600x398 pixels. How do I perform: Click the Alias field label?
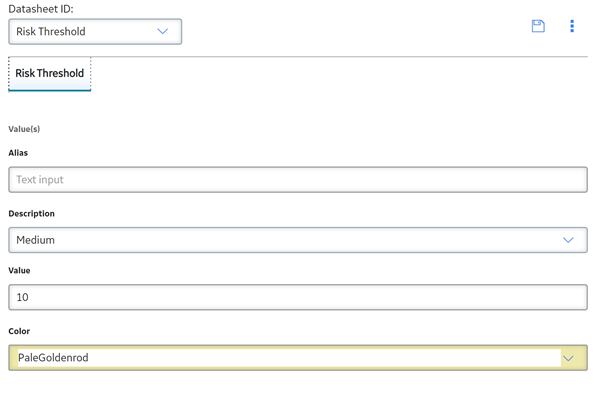tap(18, 153)
